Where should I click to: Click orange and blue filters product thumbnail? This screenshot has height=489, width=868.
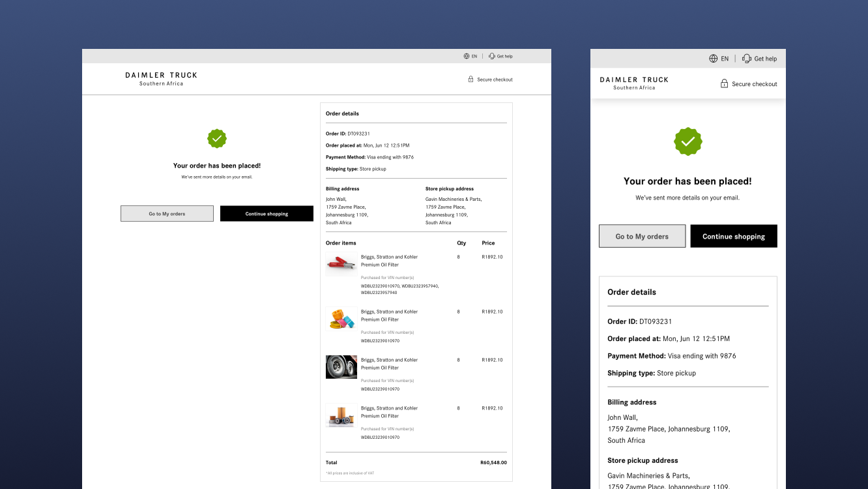[x=341, y=319]
